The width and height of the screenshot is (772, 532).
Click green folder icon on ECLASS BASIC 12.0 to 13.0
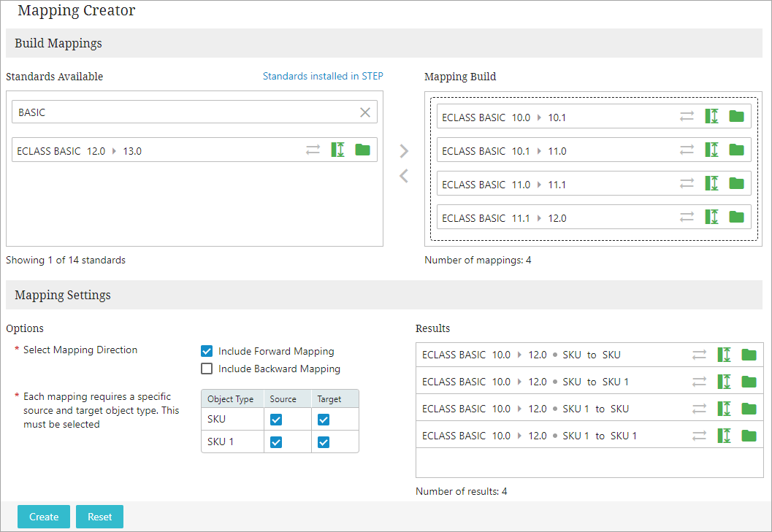(x=362, y=150)
